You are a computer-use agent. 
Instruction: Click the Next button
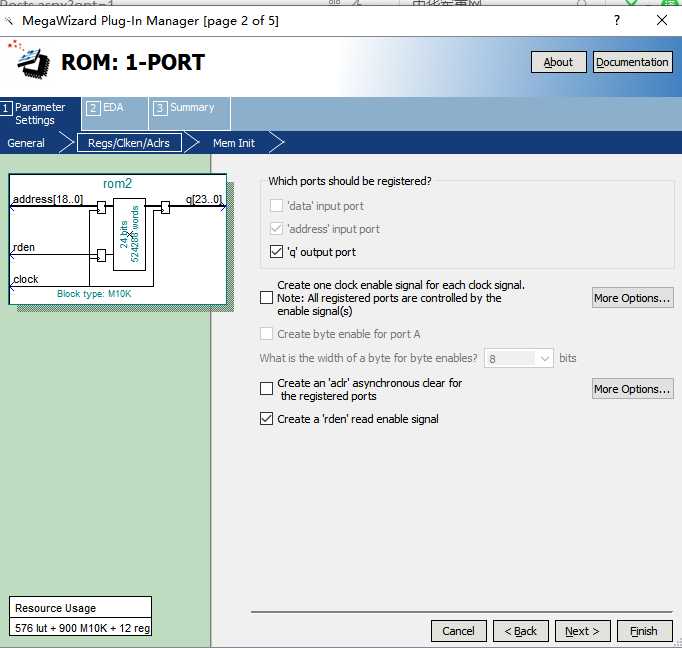click(x=582, y=631)
